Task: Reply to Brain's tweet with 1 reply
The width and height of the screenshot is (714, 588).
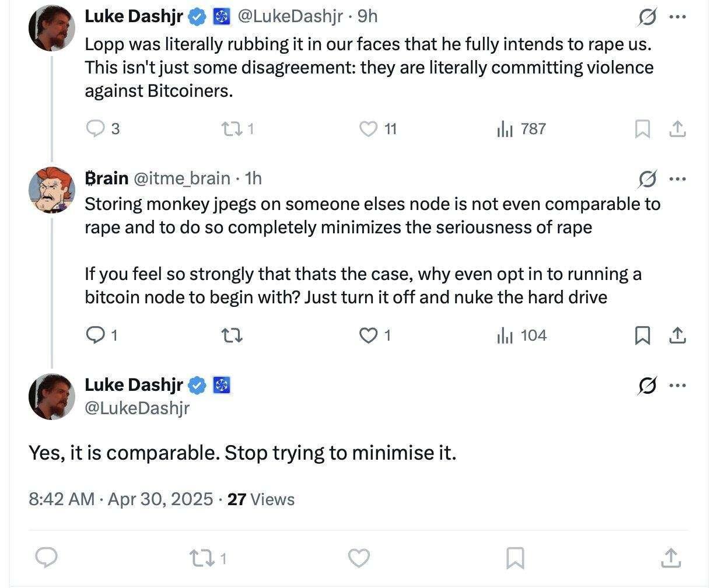Action: click(102, 335)
